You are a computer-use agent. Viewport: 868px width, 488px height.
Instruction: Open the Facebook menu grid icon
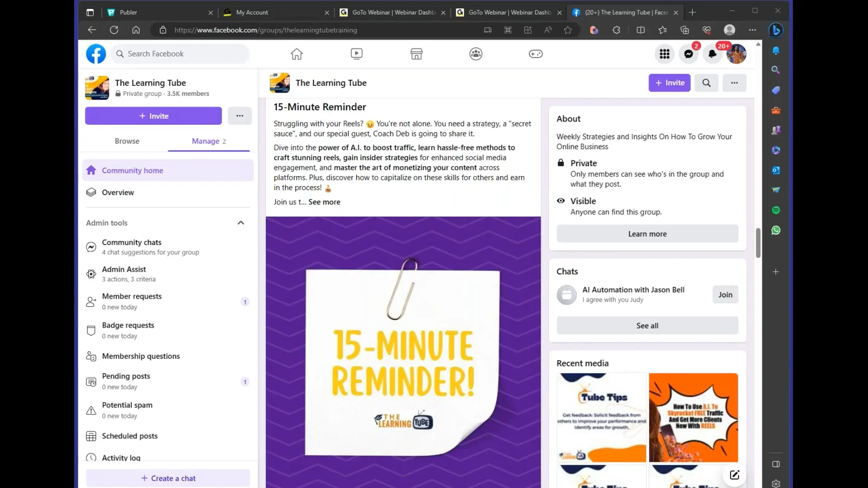tap(665, 54)
